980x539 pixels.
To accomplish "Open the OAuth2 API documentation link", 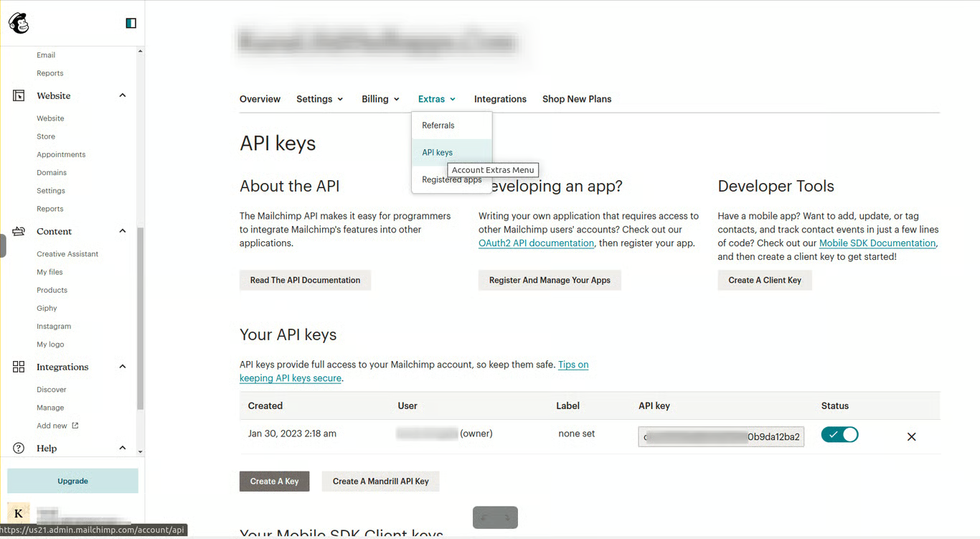I will pos(536,243).
